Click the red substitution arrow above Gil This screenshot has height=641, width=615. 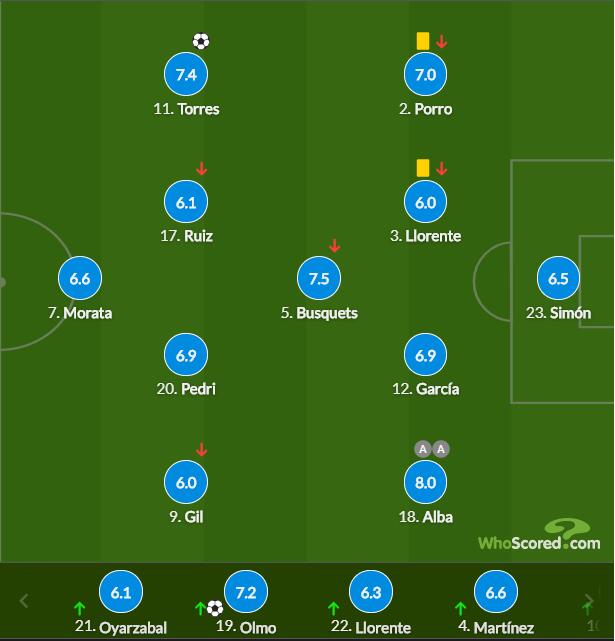201,449
